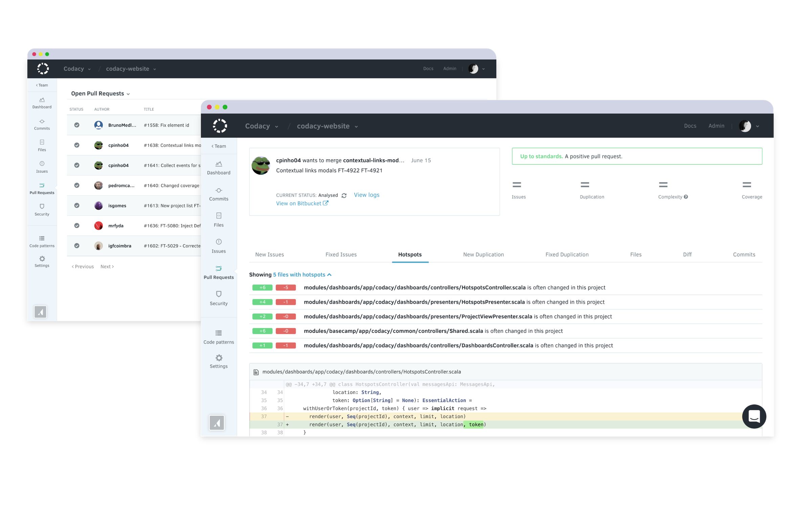
Task: Open Files icon in front window sidebar
Action: [x=219, y=215]
